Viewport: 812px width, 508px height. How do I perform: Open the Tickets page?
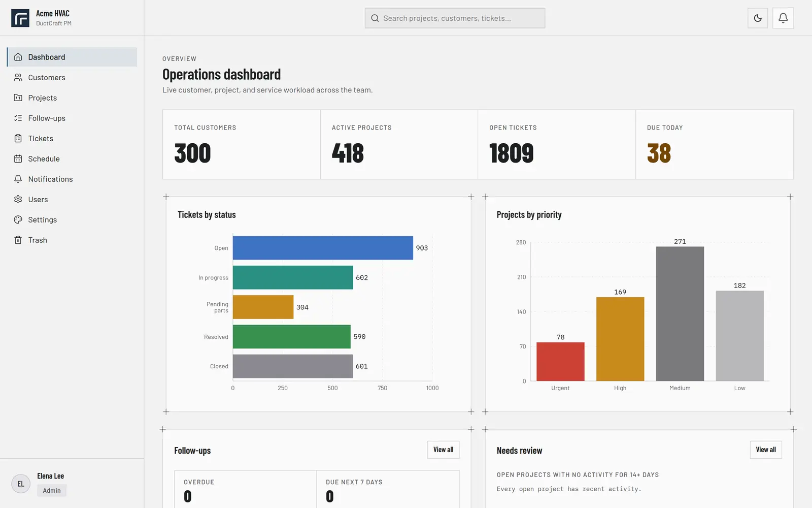tap(72, 138)
